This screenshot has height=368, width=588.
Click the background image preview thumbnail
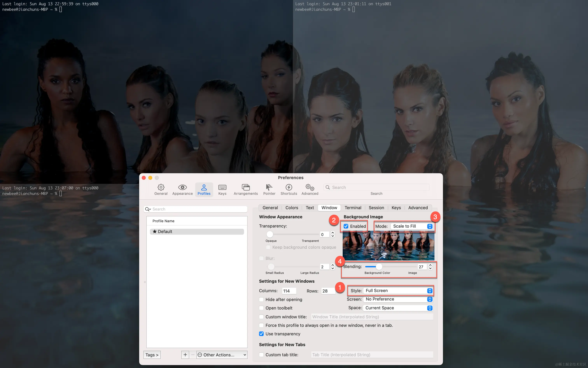(388, 246)
